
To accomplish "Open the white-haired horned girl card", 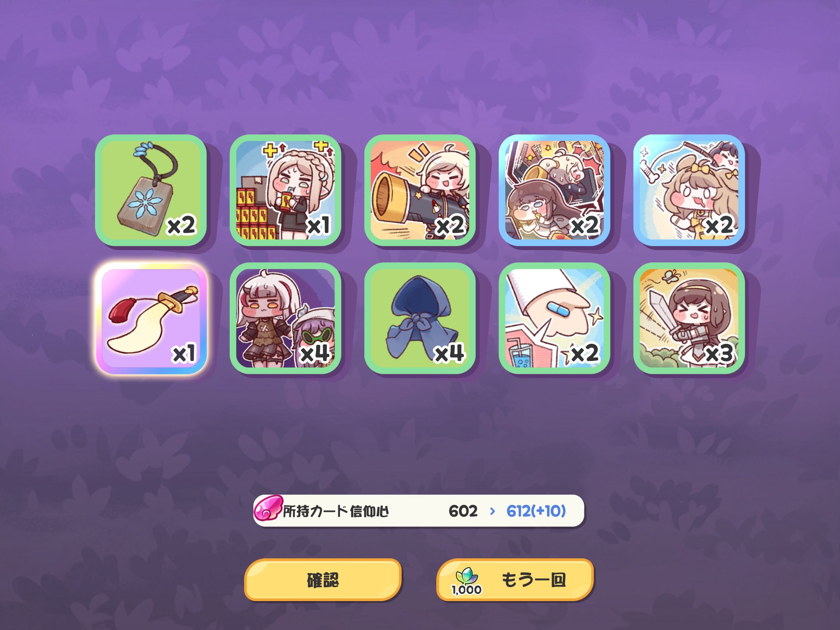I will [285, 318].
